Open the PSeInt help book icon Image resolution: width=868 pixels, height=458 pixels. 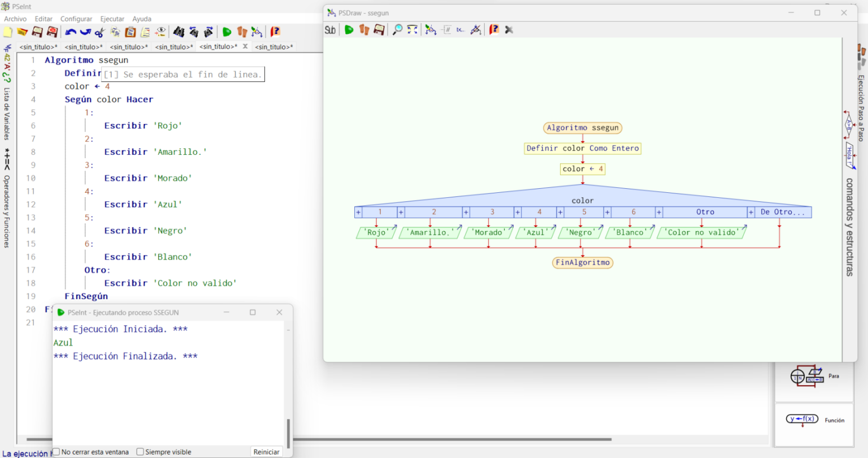point(275,32)
